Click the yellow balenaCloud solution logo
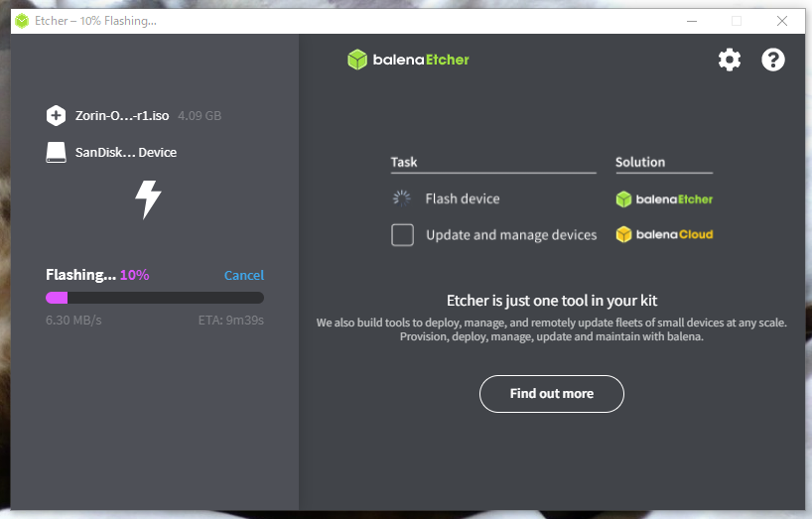Viewport: 812px width, 519px height. (664, 234)
